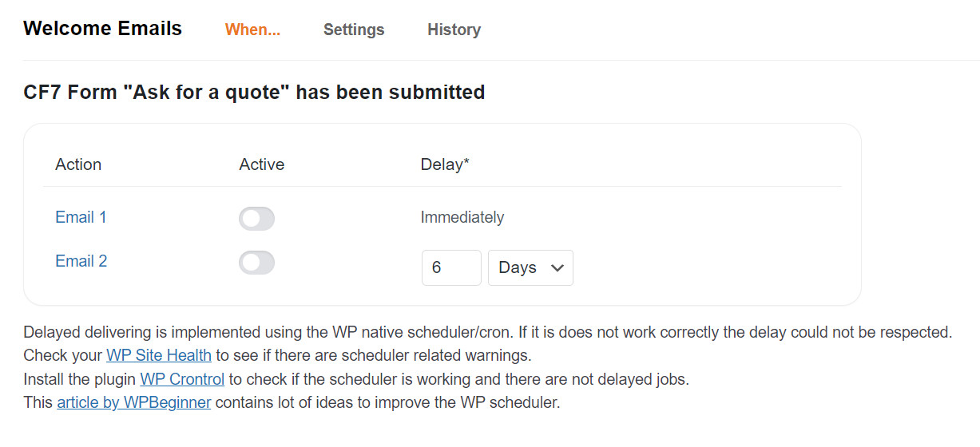This screenshot has width=980, height=447.
Task: Click the Active column header
Action: click(262, 164)
